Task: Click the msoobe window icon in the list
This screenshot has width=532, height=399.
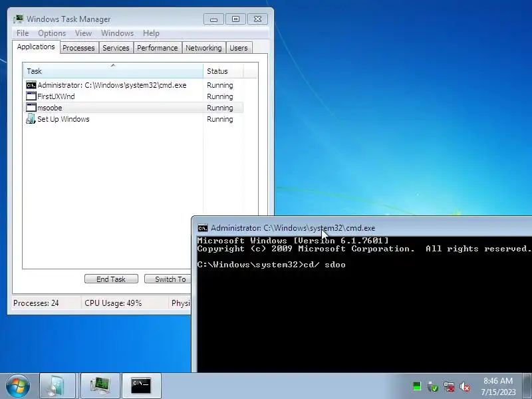Action: (31, 108)
